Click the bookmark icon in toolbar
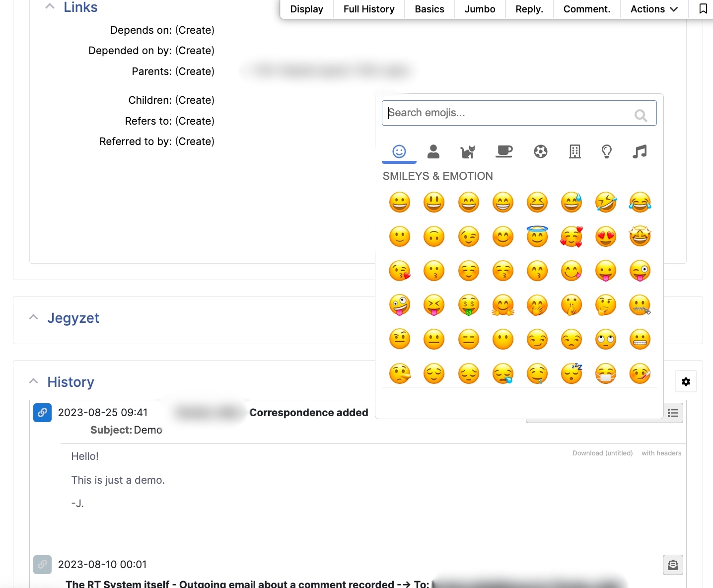713x588 pixels. click(x=703, y=9)
